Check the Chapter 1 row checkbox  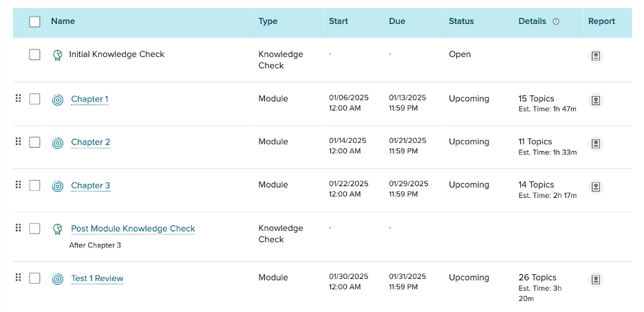point(35,99)
